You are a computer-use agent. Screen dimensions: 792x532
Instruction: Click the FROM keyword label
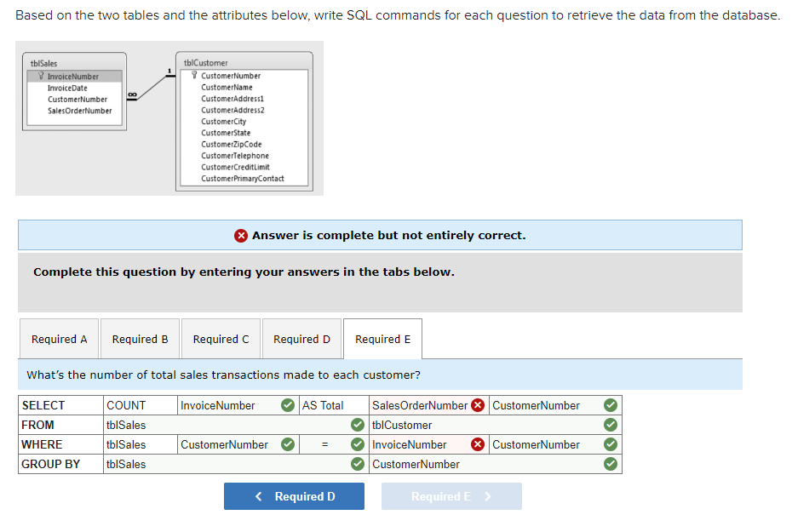tap(37, 425)
